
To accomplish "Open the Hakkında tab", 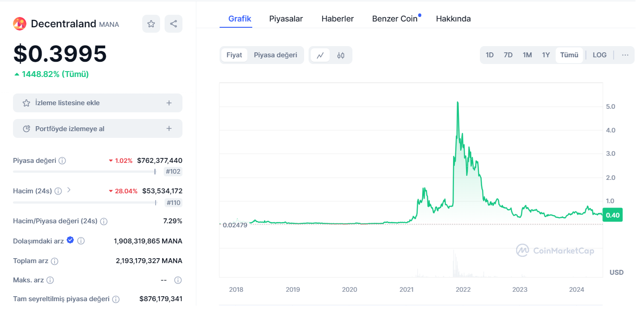I will [x=453, y=19].
